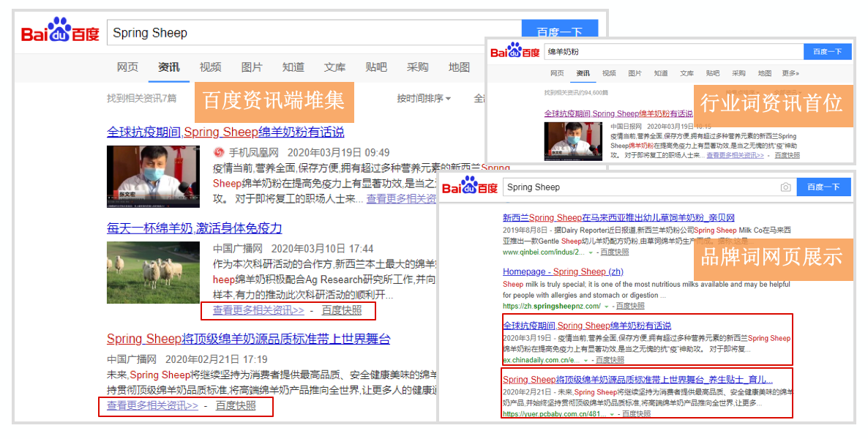The image size is (868, 439).
Task: Click the 找到相关资讯7篇 result count text
Action: (x=142, y=99)
